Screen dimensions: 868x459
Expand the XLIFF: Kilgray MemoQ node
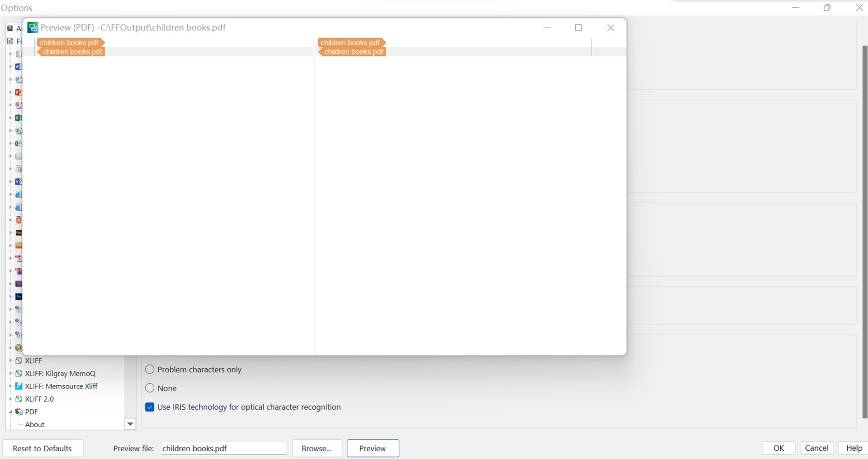click(10, 373)
